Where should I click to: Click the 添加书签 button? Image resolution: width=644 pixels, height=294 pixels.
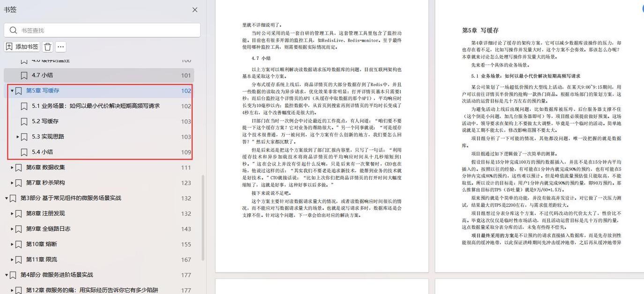[x=22, y=47]
